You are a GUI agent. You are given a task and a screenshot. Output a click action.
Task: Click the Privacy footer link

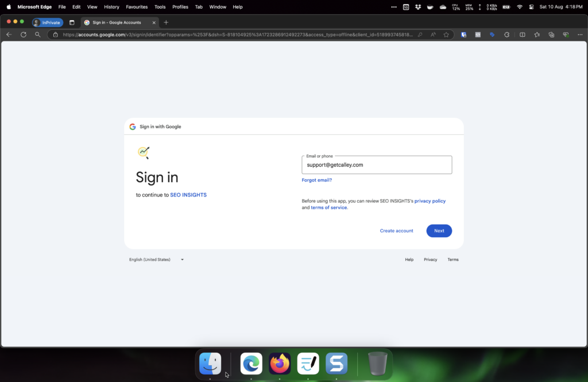pyautogui.click(x=431, y=260)
